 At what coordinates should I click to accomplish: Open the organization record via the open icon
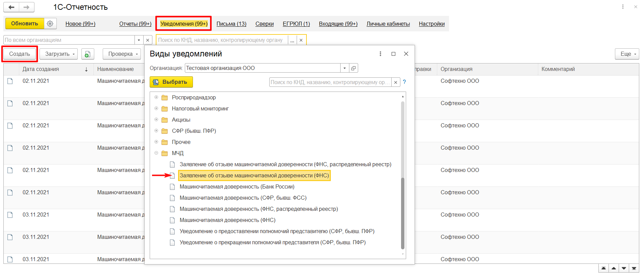coord(353,68)
